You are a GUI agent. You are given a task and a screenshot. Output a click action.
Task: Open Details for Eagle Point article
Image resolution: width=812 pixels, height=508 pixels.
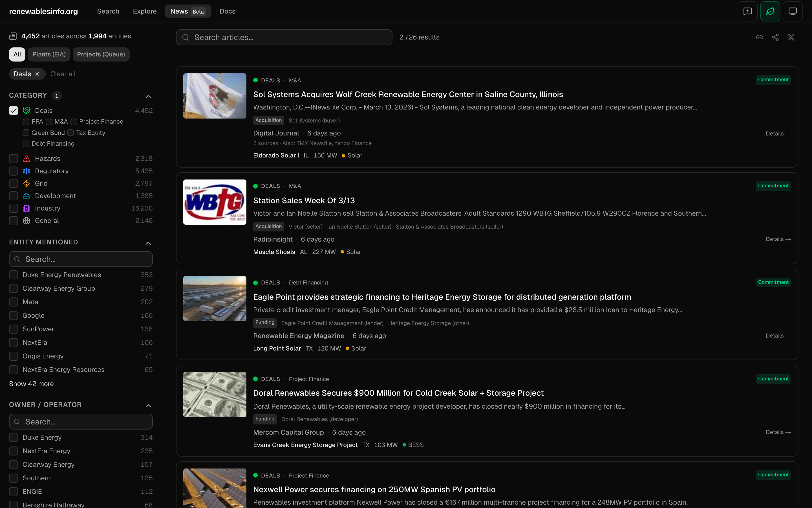(778, 336)
